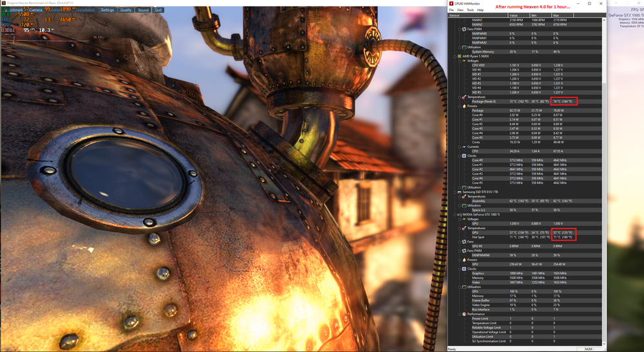Image resolution: width=644 pixels, height=352 pixels.
Task: Click the AMD Ryzen 5 5600X processor icon
Action: tap(459, 56)
